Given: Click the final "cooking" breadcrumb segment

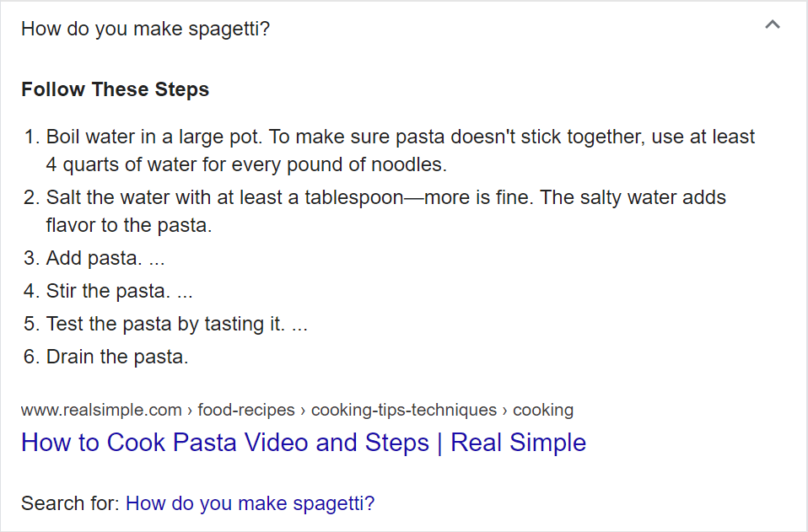Looking at the screenshot, I should 543,410.
